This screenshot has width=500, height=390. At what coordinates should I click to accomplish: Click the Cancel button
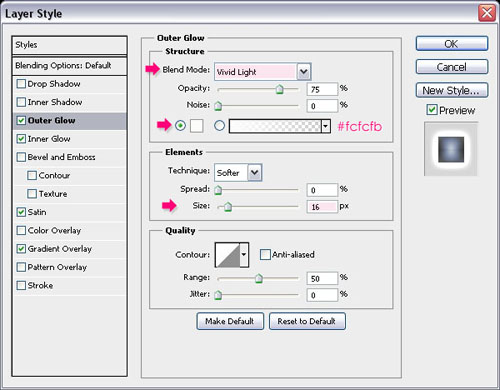pyautogui.click(x=452, y=67)
